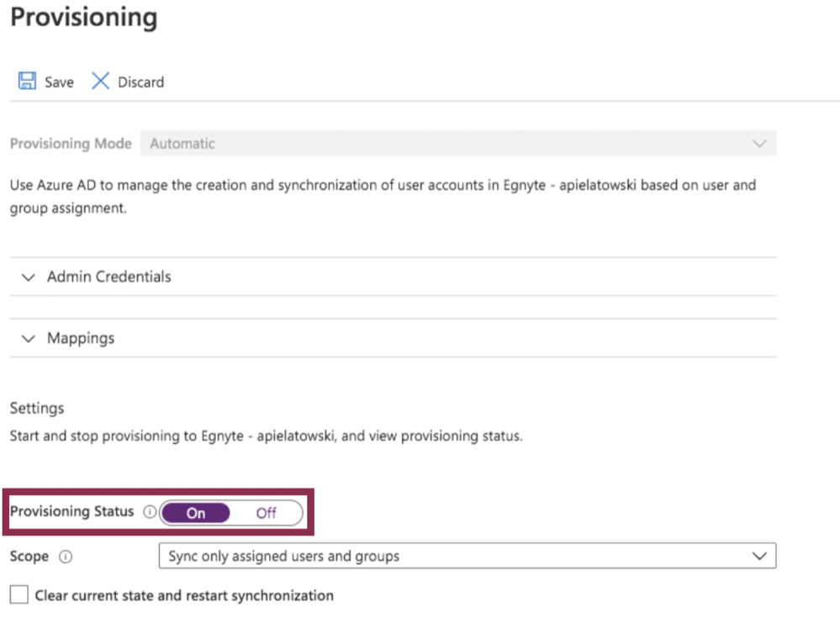This screenshot has height=618, width=840.
Task: Expand the Mappings section
Action: (81, 338)
